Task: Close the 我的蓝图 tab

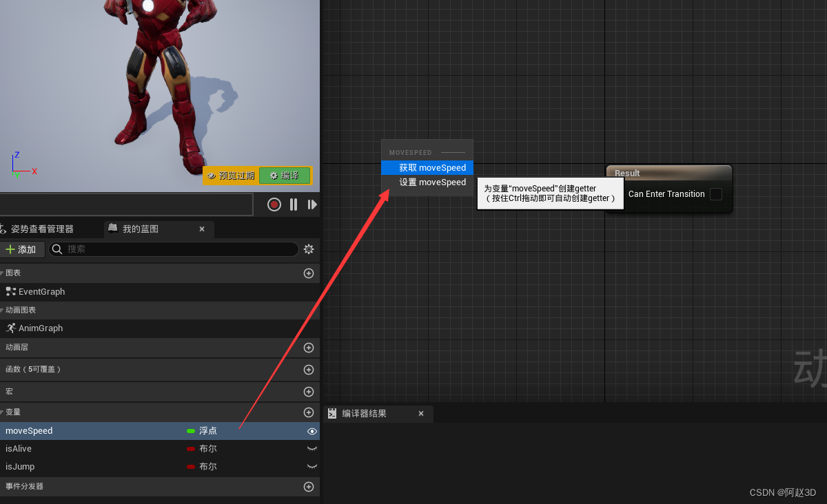Action: (202, 229)
